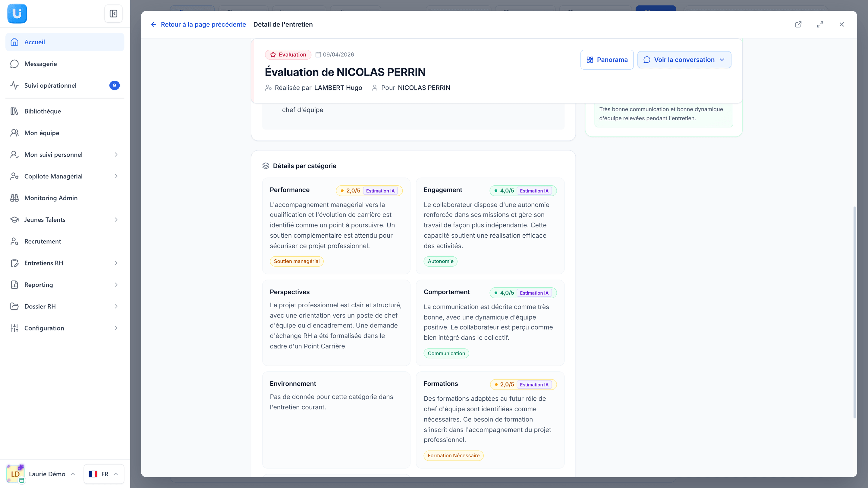Click the Monitoring Admin binoculars icon
Viewport: 868px width, 488px height.
click(14, 198)
